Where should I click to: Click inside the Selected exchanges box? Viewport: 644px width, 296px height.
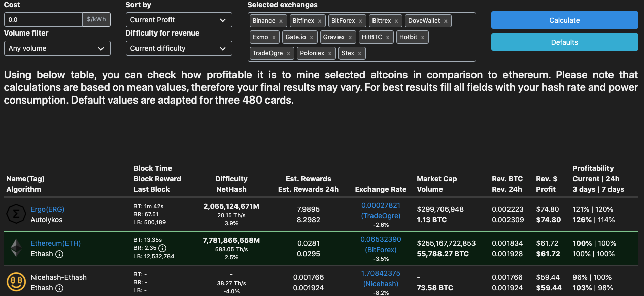(361, 37)
